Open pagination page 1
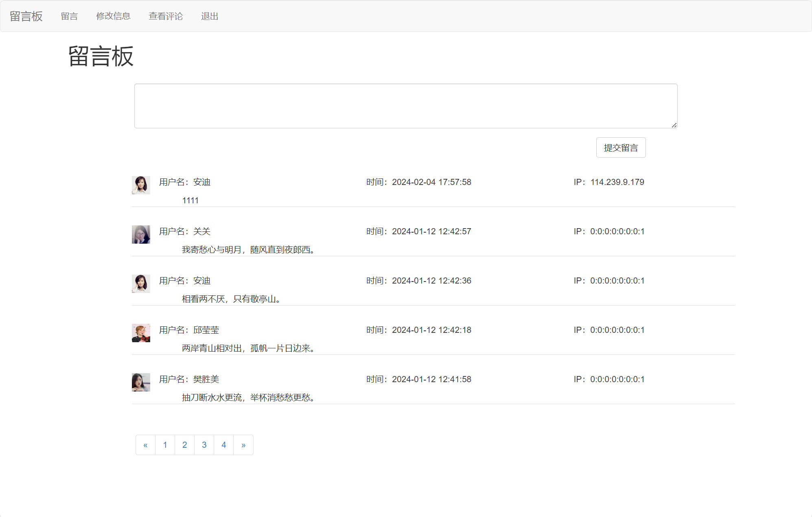Image resolution: width=812 pixels, height=517 pixels. (x=165, y=445)
